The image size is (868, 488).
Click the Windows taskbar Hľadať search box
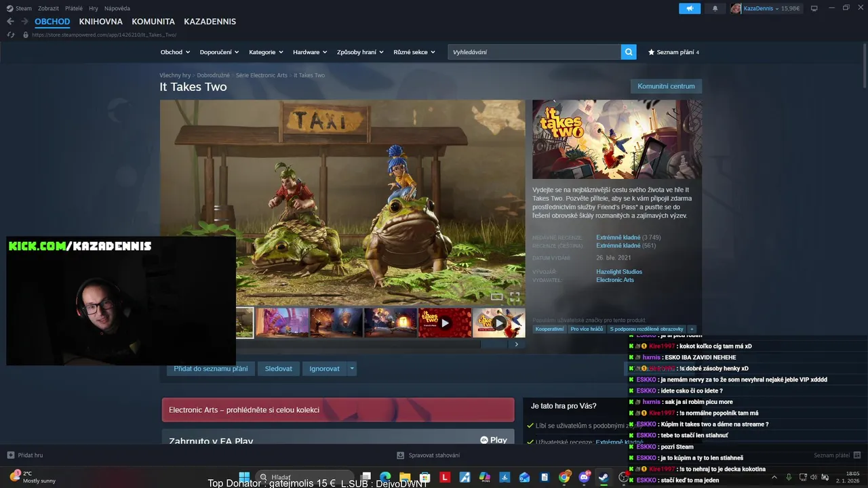tap(303, 477)
